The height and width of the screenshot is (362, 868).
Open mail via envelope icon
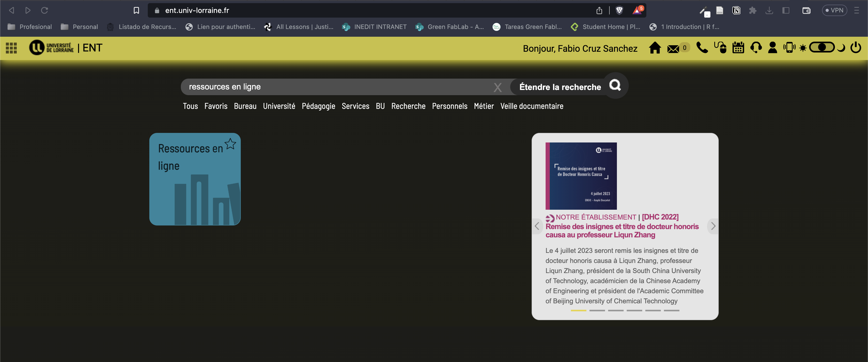(x=673, y=49)
